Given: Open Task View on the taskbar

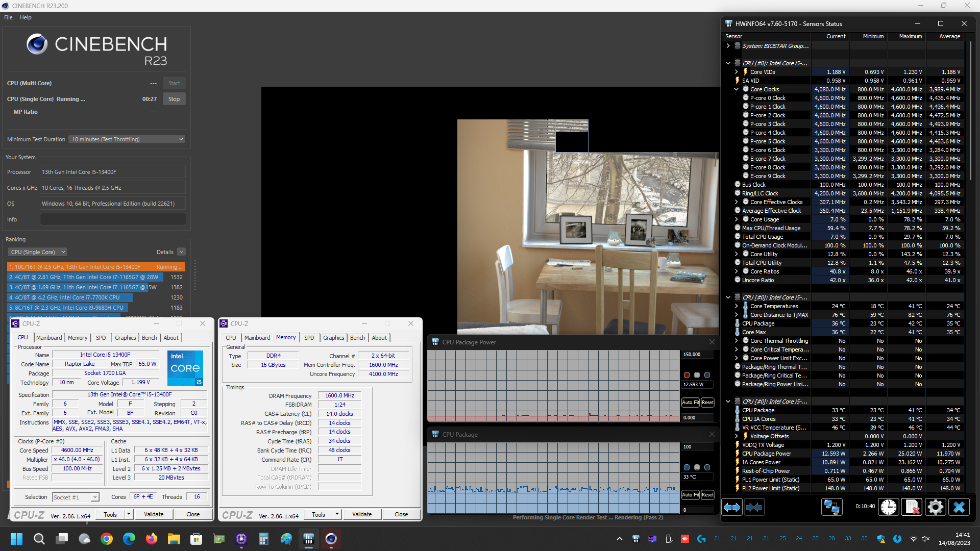Looking at the screenshot, I should click(62, 539).
